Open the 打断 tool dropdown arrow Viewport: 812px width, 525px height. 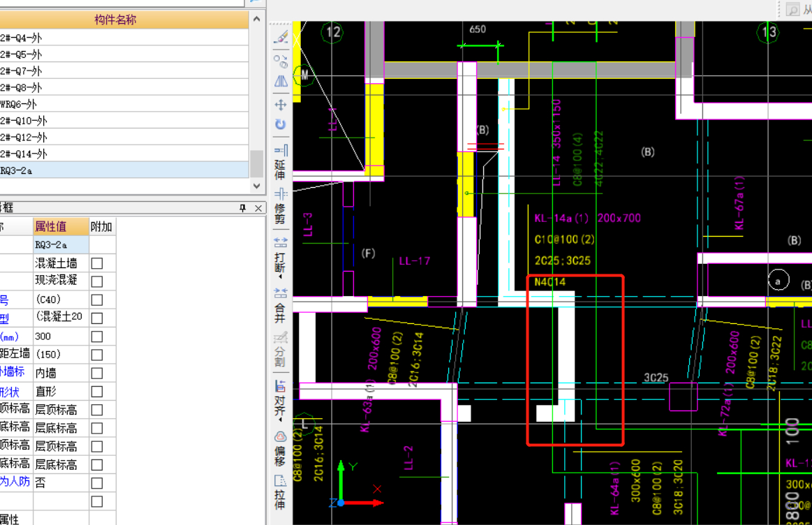click(280, 277)
